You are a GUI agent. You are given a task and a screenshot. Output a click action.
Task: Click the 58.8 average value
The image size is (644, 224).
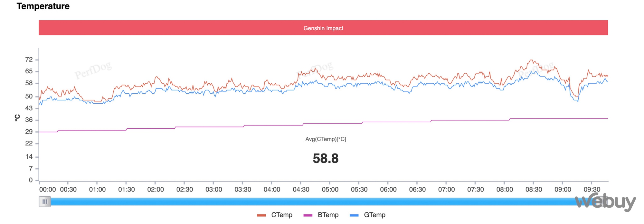coord(326,159)
